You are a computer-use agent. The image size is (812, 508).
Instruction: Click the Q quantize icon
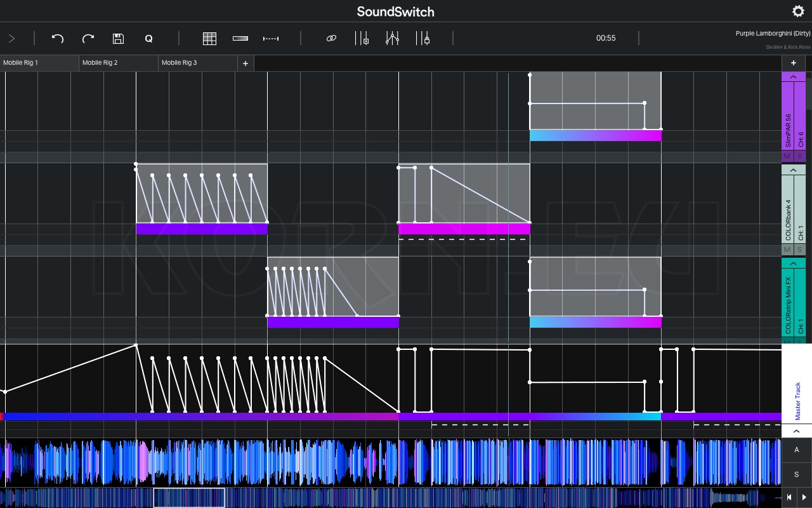point(148,38)
